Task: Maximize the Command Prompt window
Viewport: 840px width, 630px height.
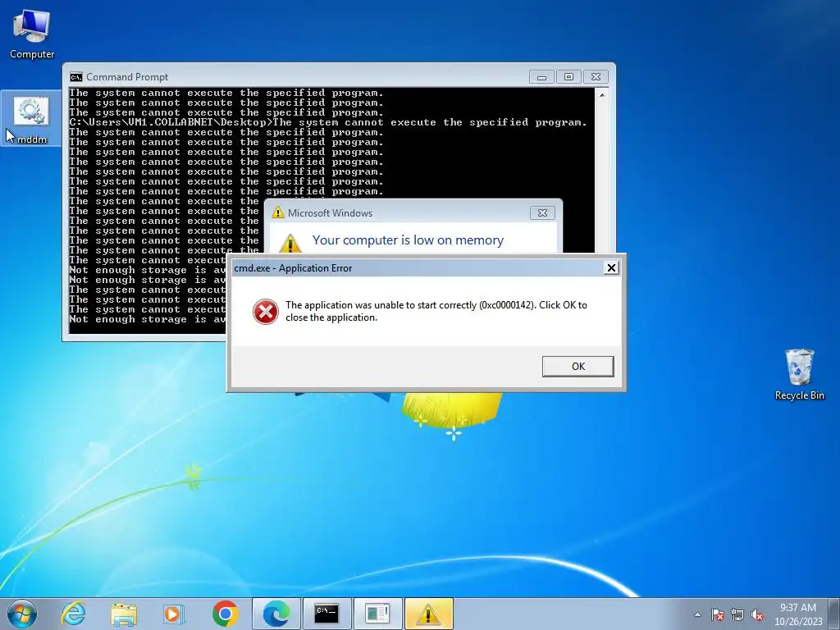Action: click(x=568, y=77)
